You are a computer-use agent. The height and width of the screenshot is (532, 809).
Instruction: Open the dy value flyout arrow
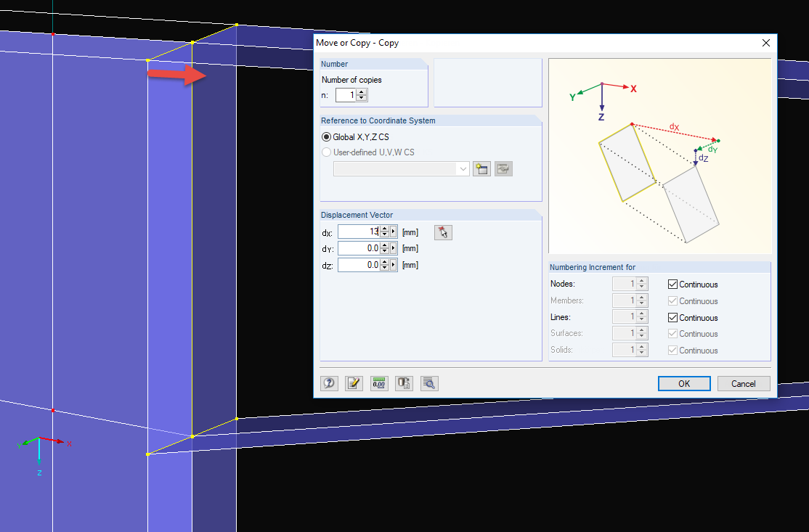pos(392,247)
